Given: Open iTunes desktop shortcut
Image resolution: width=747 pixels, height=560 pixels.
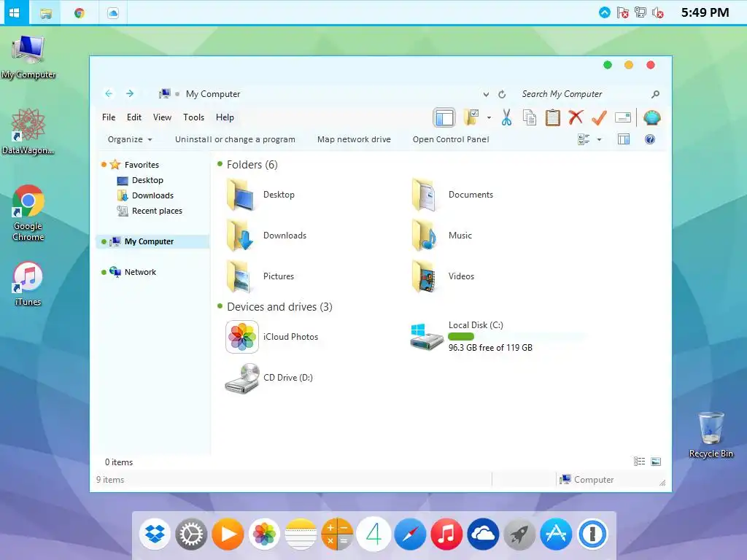Looking at the screenshot, I should (28, 284).
